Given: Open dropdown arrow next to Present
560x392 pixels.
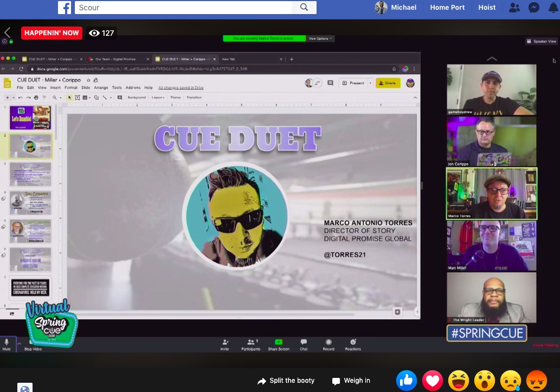Looking at the screenshot, I should [x=370, y=83].
